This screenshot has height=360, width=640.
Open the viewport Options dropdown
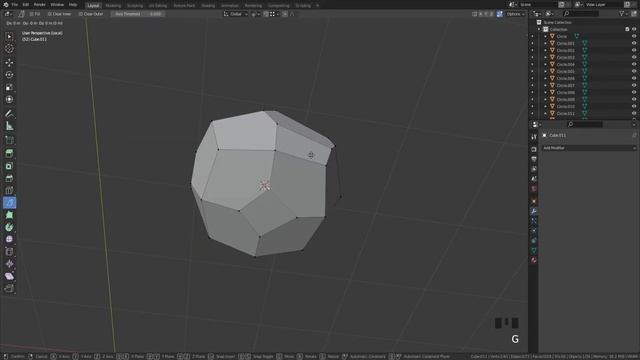click(x=516, y=14)
